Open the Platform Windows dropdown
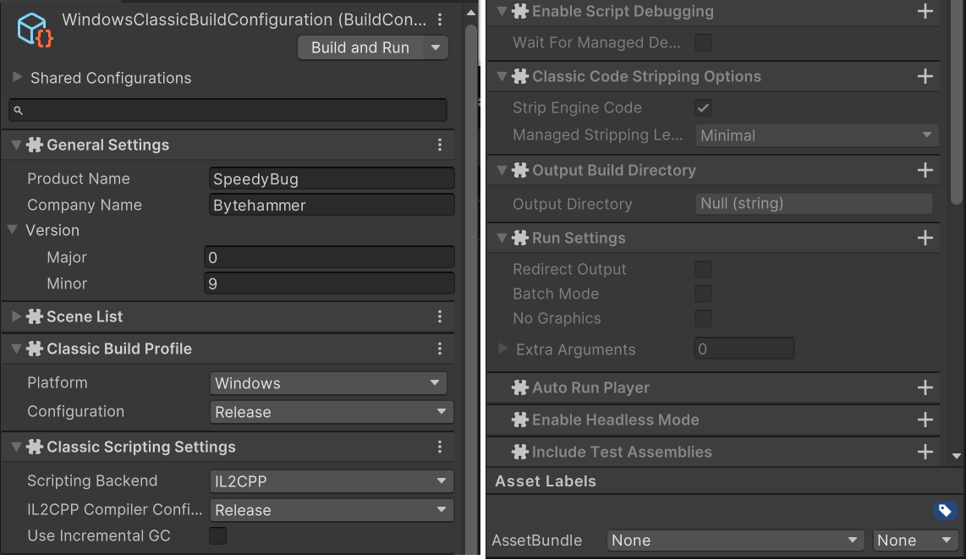The height and width of the screenshot is (560, 966). (x=328, y=383)
